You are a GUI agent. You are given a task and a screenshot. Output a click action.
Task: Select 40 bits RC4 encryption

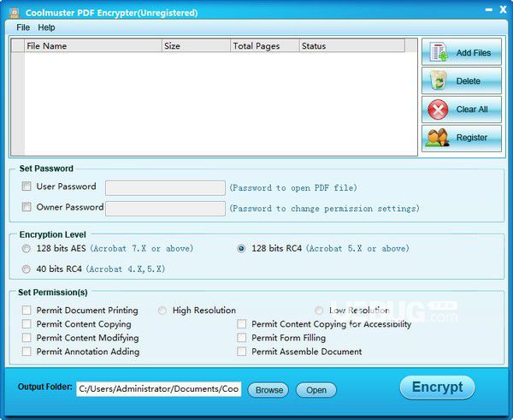(x=27, y=269)
